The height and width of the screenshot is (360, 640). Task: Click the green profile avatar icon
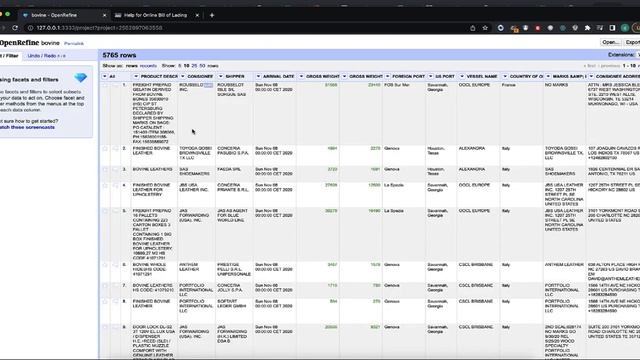tap(624, 28)
